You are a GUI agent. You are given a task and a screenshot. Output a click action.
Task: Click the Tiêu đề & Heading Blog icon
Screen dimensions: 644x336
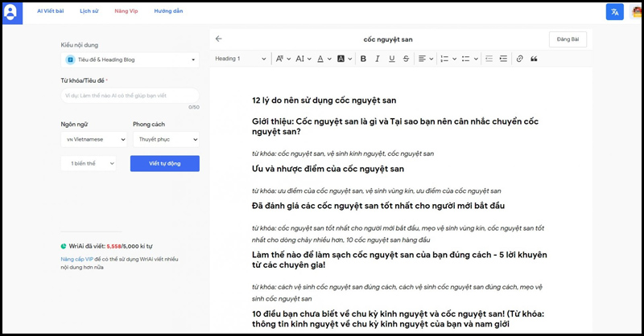click(x=70, y=60)
